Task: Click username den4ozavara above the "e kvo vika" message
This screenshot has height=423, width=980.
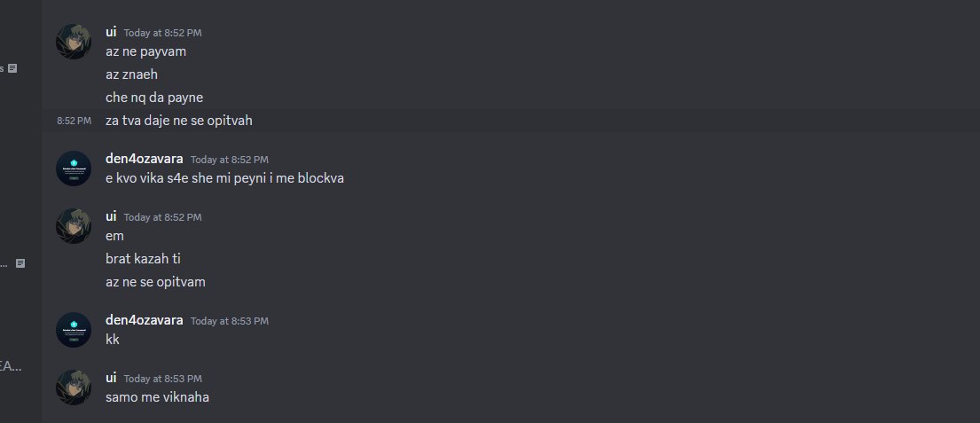Action: (x=145, y=159)
